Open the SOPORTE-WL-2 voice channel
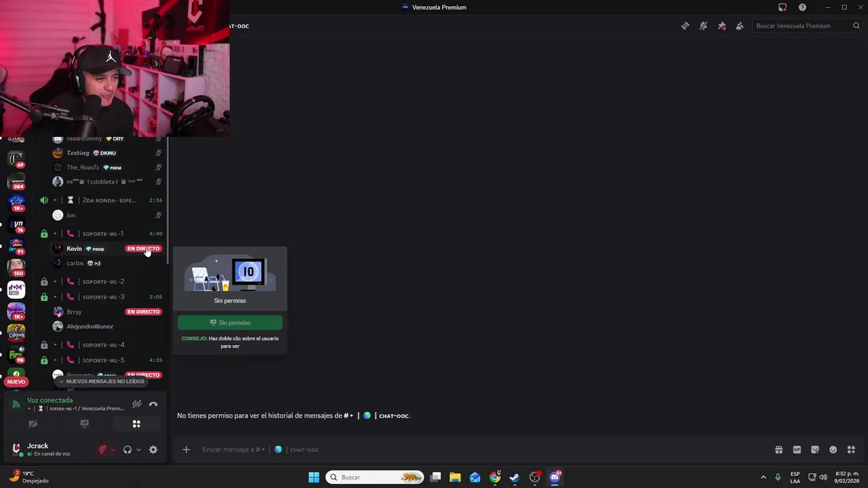Image resolution: width=868 pixels, height=488 pixels. (102, 281)
